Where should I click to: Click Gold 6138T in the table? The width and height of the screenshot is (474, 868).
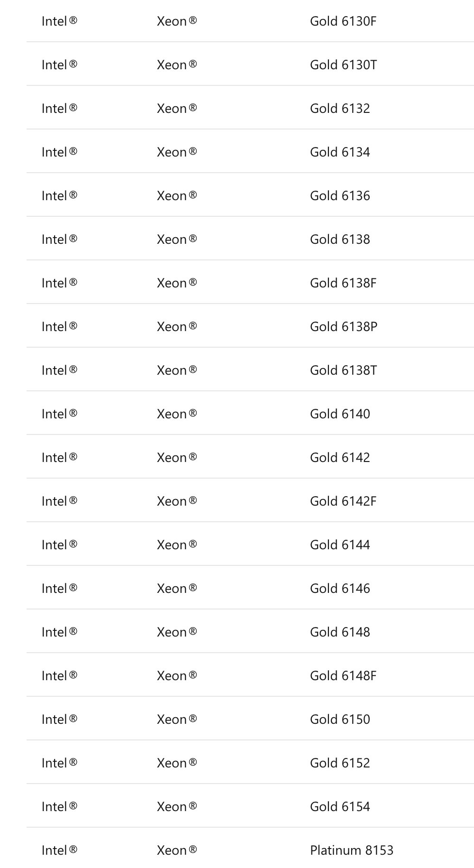pos(343,370)
